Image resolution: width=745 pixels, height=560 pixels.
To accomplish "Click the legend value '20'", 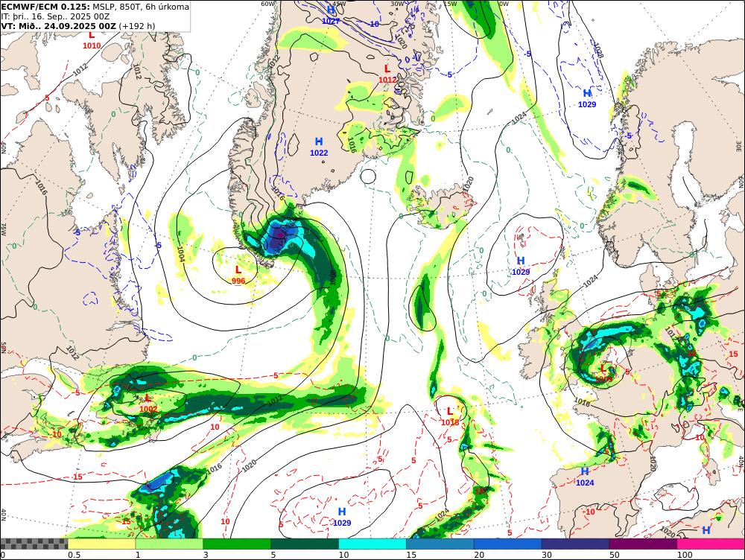I will tap(479, 554).
